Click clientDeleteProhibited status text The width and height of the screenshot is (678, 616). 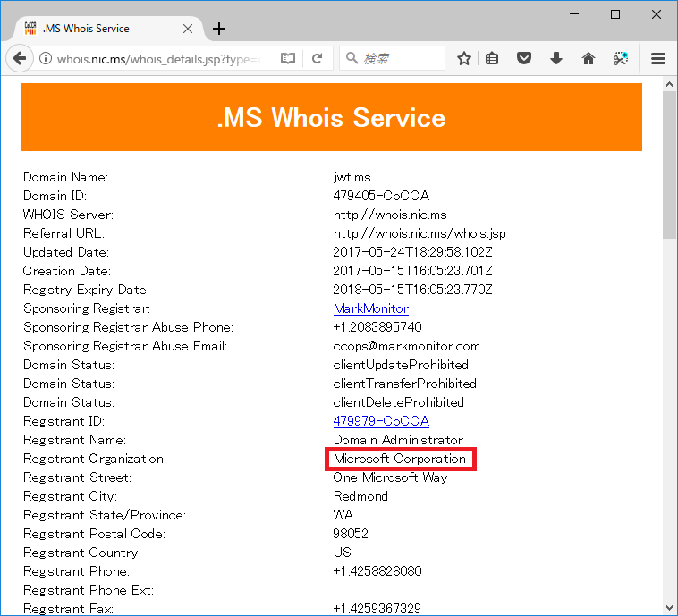[399, 402]
